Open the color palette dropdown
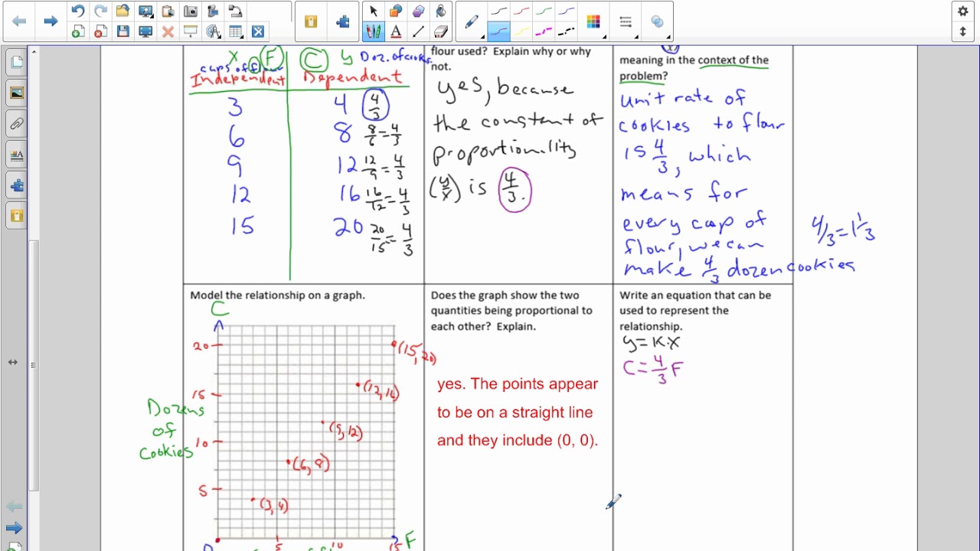This screenshot has height=551, width=980. (x=593, y=21)
